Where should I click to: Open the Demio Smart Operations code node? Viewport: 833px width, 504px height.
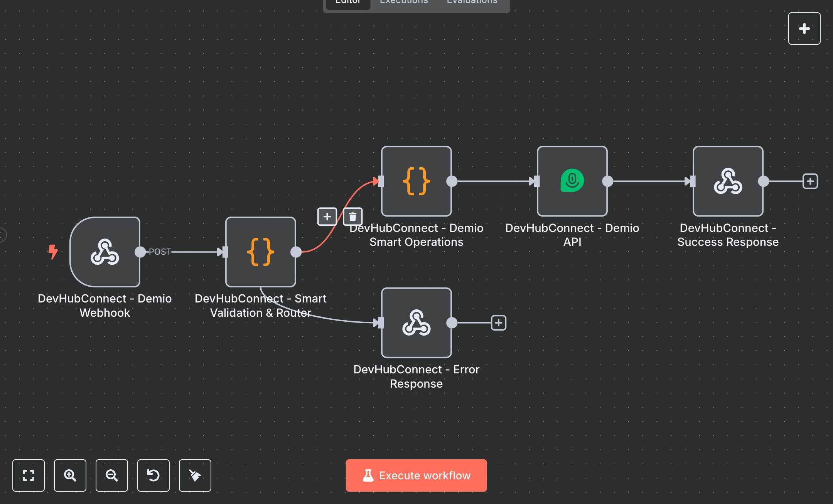point(416,181)
